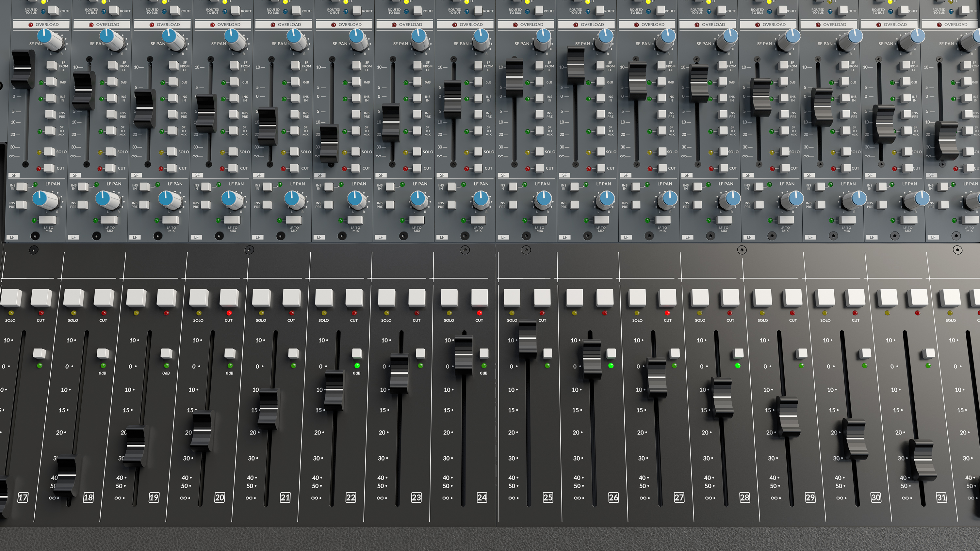Engage SF FROM LF on the third channel strip
The image size is (980, 551).
(173, 66)
